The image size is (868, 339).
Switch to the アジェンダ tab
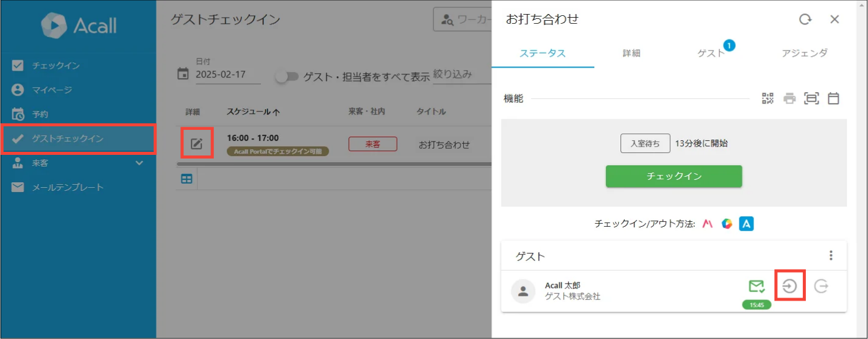pyautogui.click(x=805, y=53)
